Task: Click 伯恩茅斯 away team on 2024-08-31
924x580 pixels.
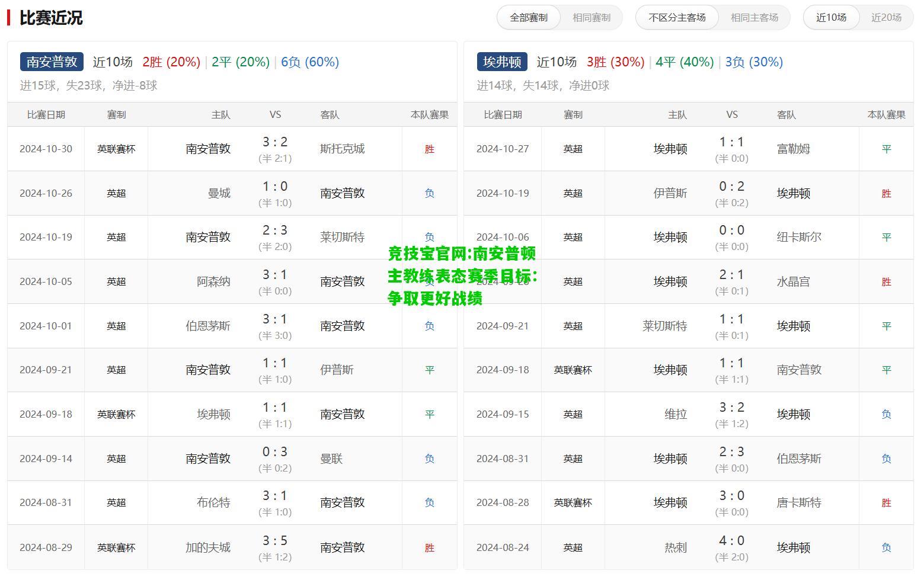Action: [x=799, y=459]
